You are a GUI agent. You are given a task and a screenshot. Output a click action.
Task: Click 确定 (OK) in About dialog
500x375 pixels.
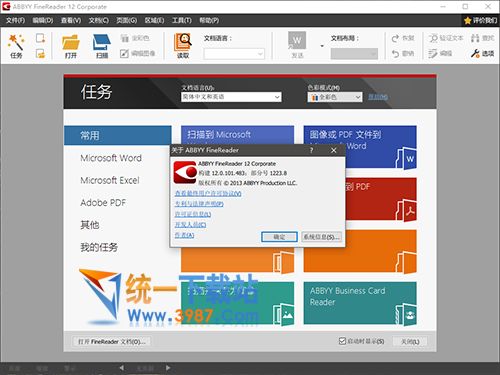(x=279, y=237)
